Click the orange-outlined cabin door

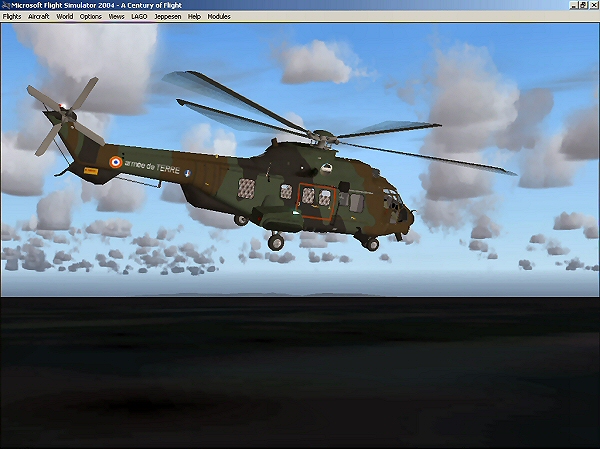(x=315, y=200)
